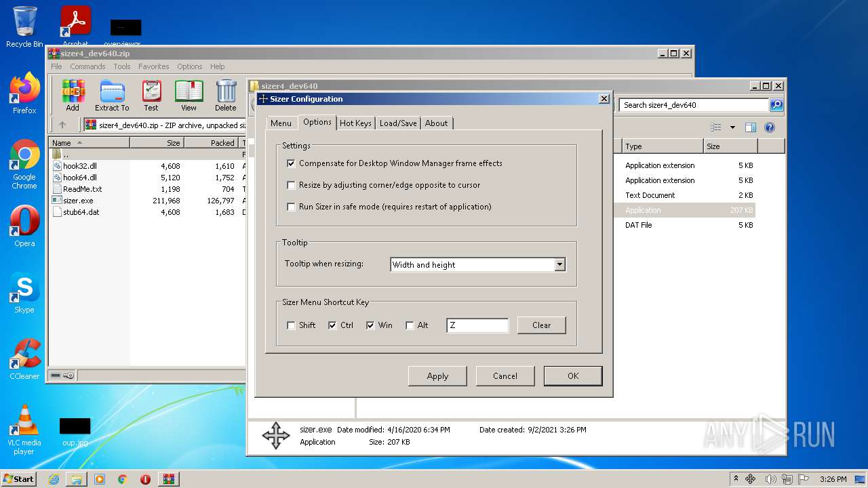
Task: Click the Search sizer4_dev640 field
Action: (694, 105)
